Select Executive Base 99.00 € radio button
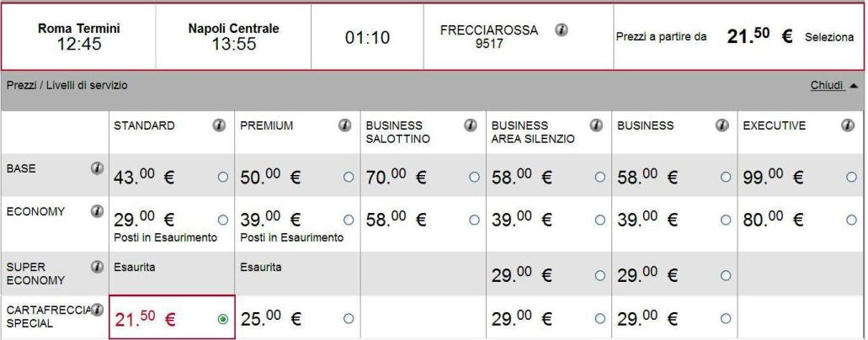The image size is (868, 340). coord(851,178)
